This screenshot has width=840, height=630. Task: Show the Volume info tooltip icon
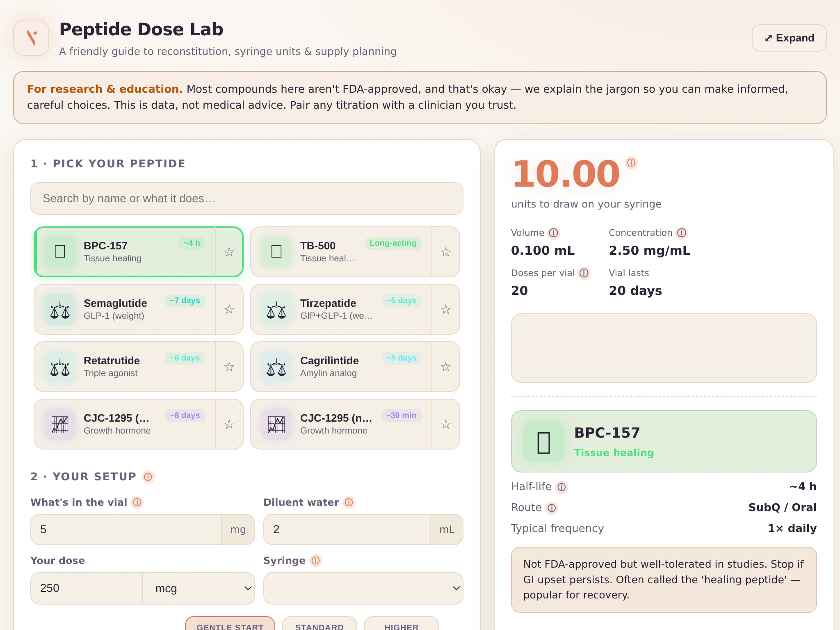coord(554,233)
